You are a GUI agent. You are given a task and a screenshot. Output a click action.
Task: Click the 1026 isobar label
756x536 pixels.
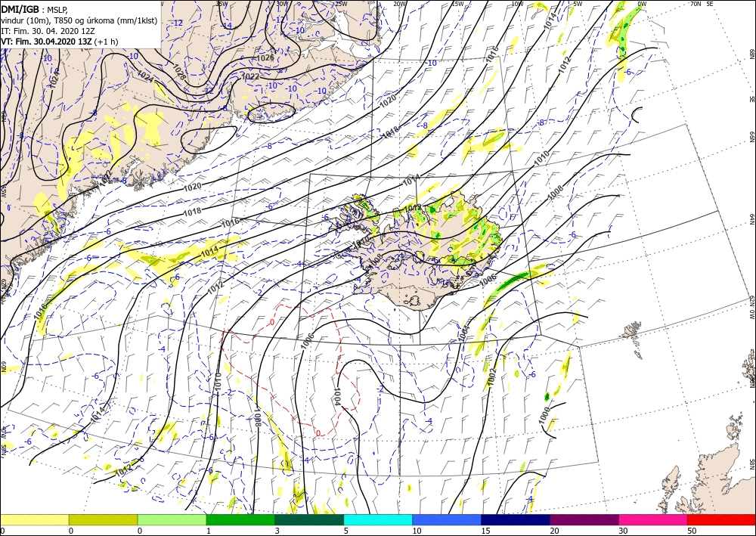pyautogui.click(x=265, y=58)
